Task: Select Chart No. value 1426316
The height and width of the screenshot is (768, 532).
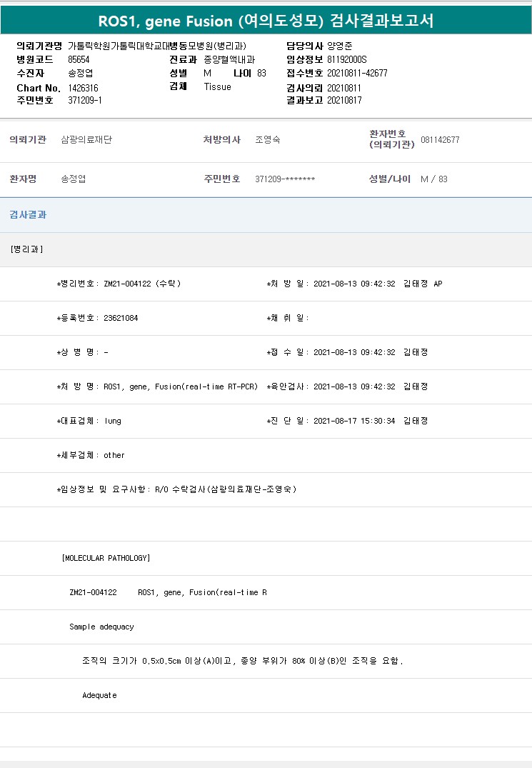Action: [x=83, y=88]
